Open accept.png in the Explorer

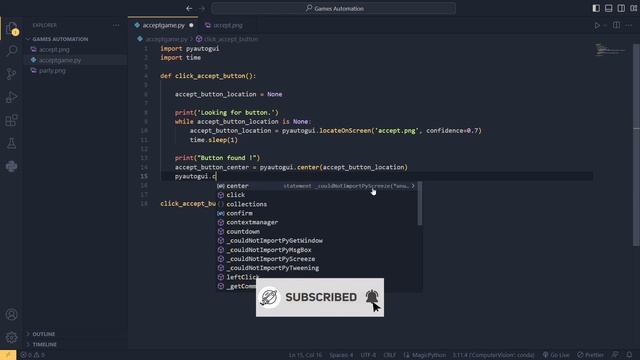click(x=54, y=49)
